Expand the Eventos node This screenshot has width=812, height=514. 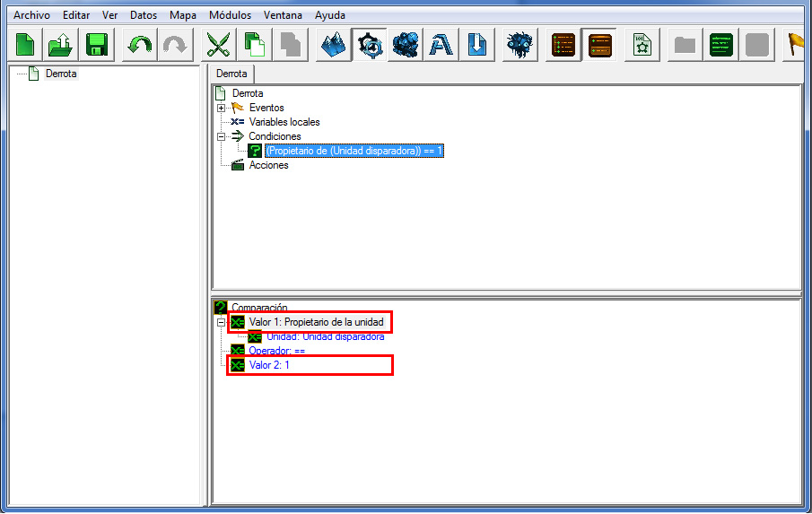[221, 108]
